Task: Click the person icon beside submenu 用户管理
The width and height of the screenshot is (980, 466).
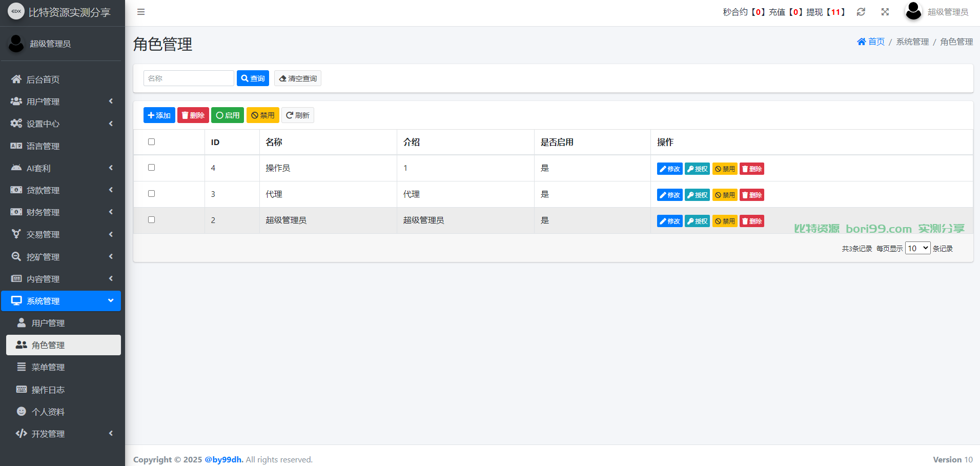Action: [x=22, y=322]
